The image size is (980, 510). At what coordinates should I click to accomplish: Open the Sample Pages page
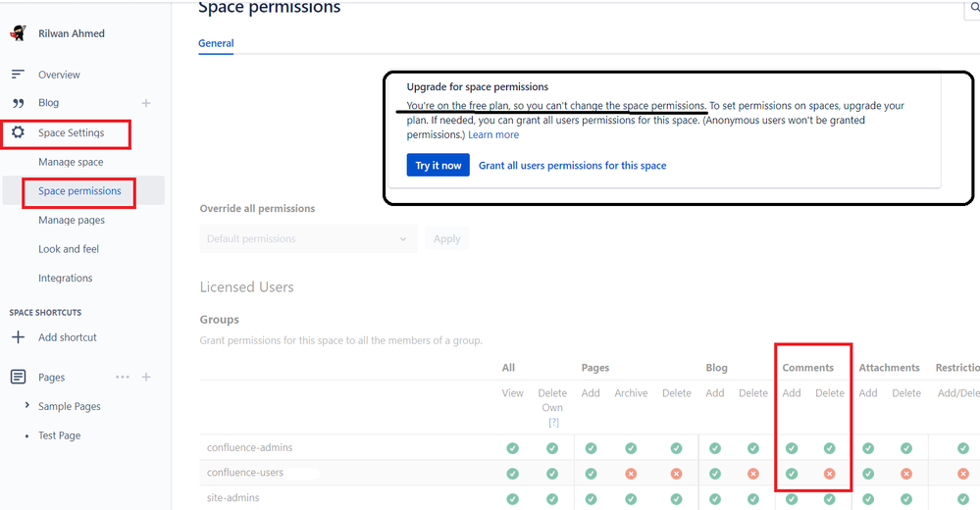coord(70,406)
